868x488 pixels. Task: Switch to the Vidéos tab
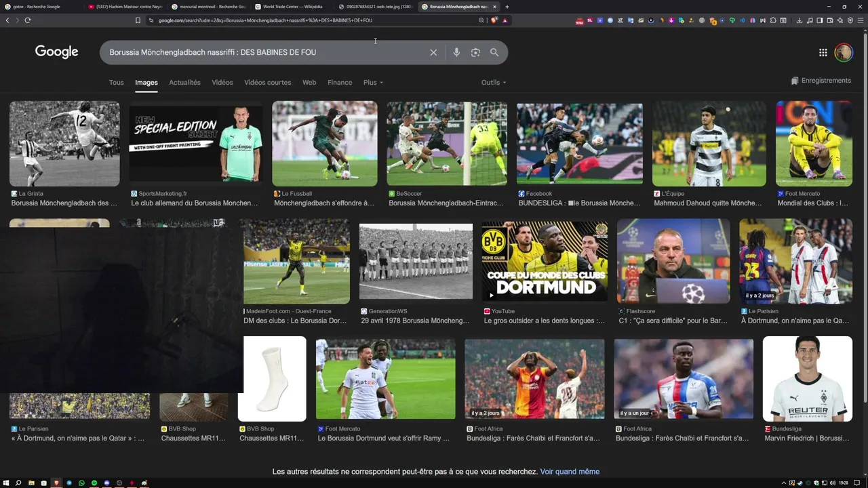pyautogui.click(x=222, y=83)
